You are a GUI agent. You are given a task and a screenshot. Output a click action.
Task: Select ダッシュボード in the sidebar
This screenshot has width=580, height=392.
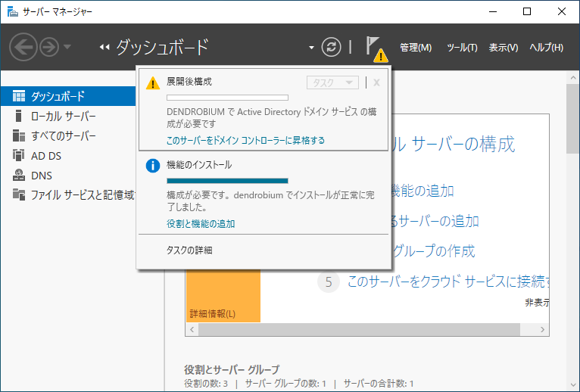(68, 96)
